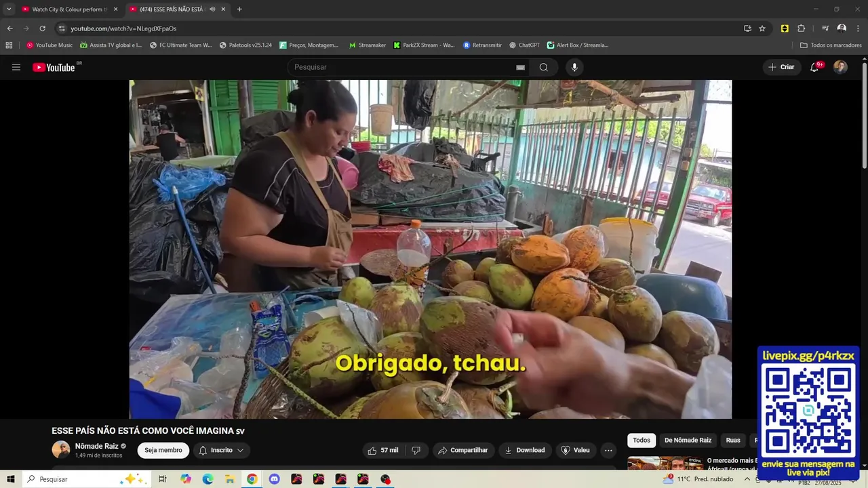868x488 pixels.
Task: Go back in browser history
Action: (x=9, y=28)
